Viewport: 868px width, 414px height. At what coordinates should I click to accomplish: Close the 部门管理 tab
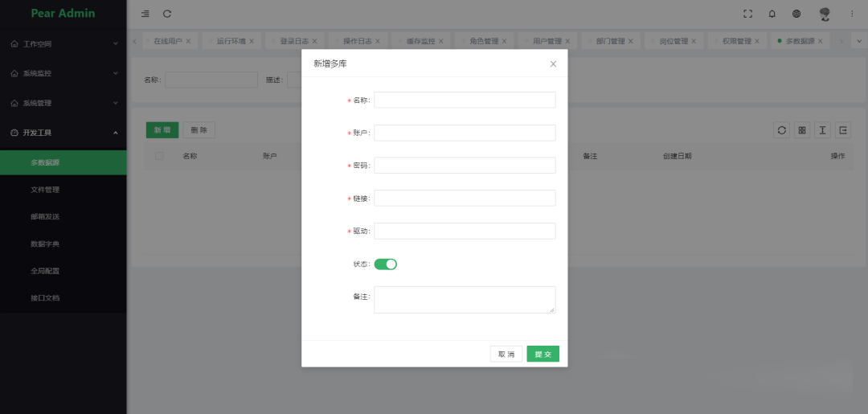click(630, 41)
